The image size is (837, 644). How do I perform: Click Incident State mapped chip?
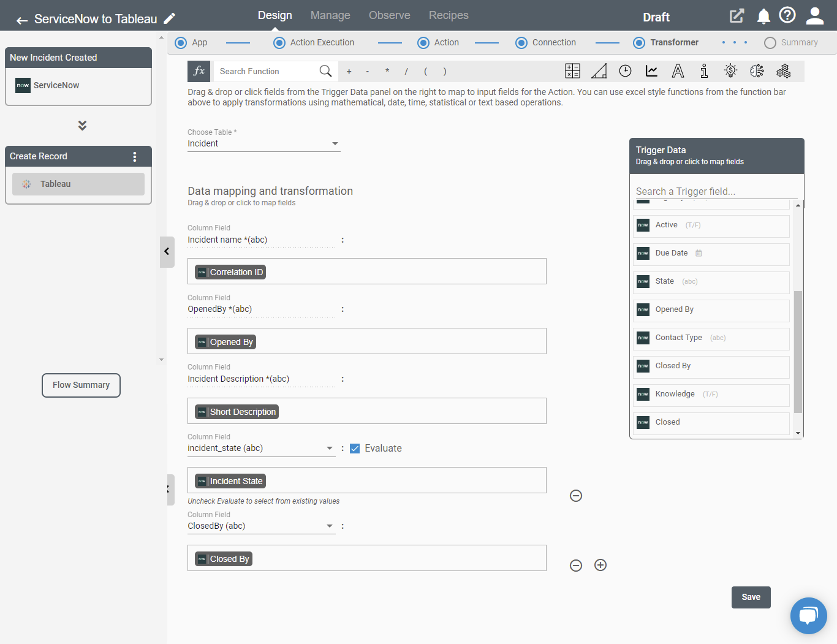point(230,481)
